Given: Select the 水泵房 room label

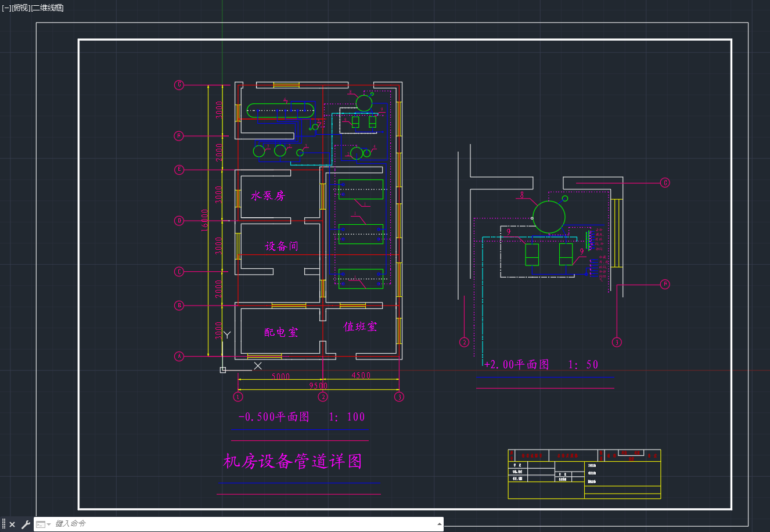Looking at the screenshot, I should [x=268, y=196].
